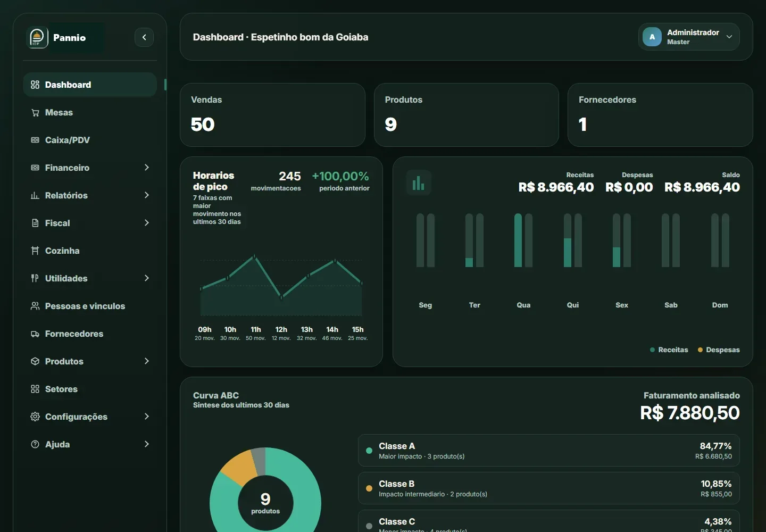Click the Pessoas e vinculos people icon

[35, 306]
